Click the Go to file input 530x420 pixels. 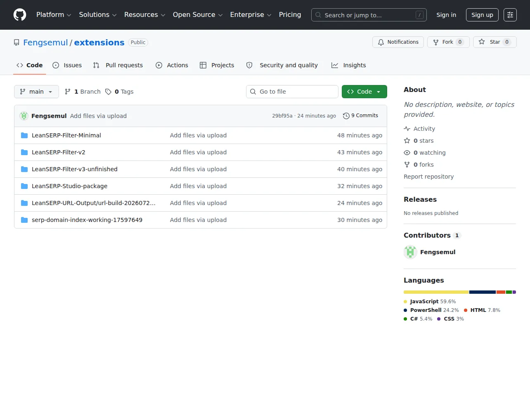tap(292, 92)
